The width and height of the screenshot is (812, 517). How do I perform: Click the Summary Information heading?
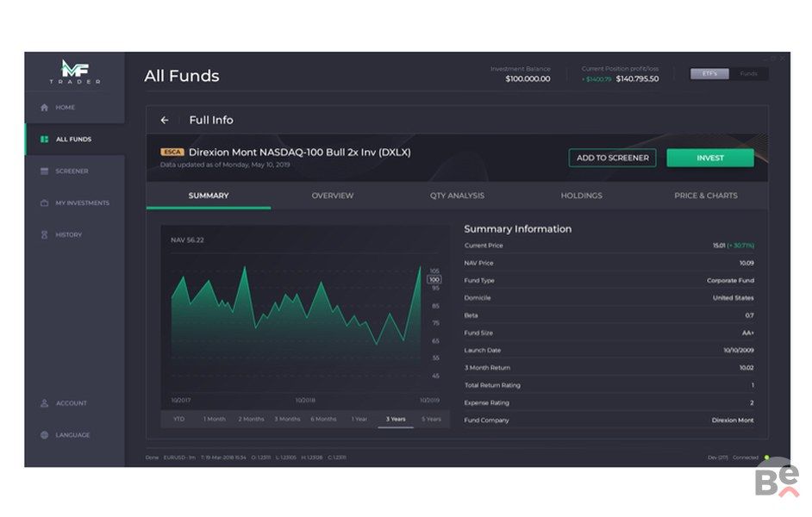click(518, 228)
